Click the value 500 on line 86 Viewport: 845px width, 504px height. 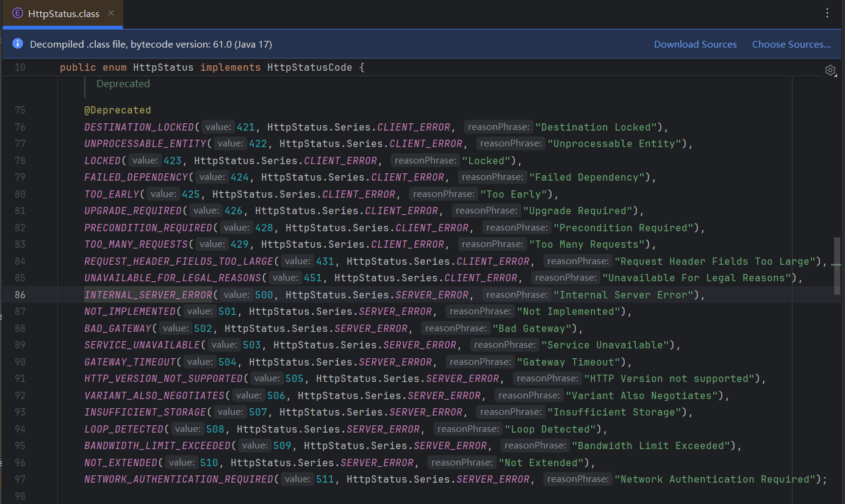pyautogui.click(x=264, y=295)
